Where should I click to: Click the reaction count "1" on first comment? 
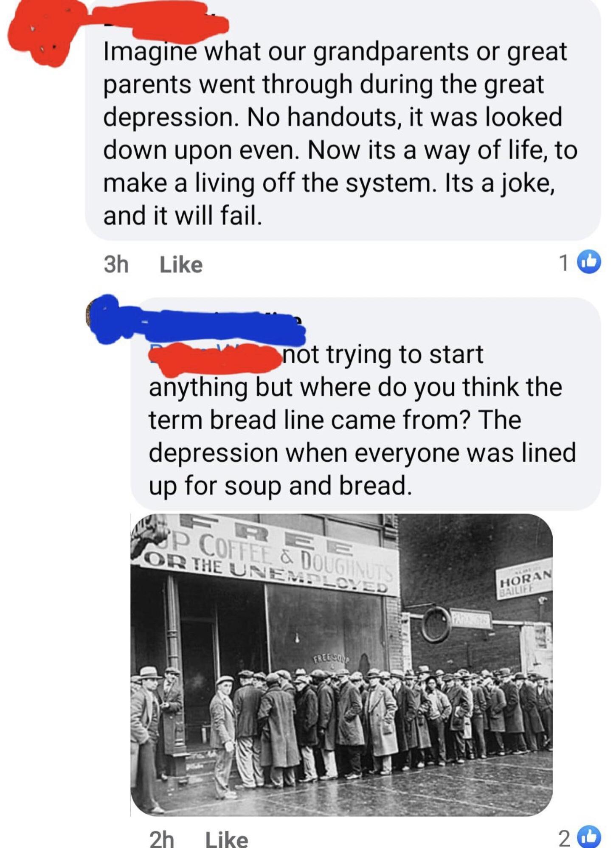(564, 263)
